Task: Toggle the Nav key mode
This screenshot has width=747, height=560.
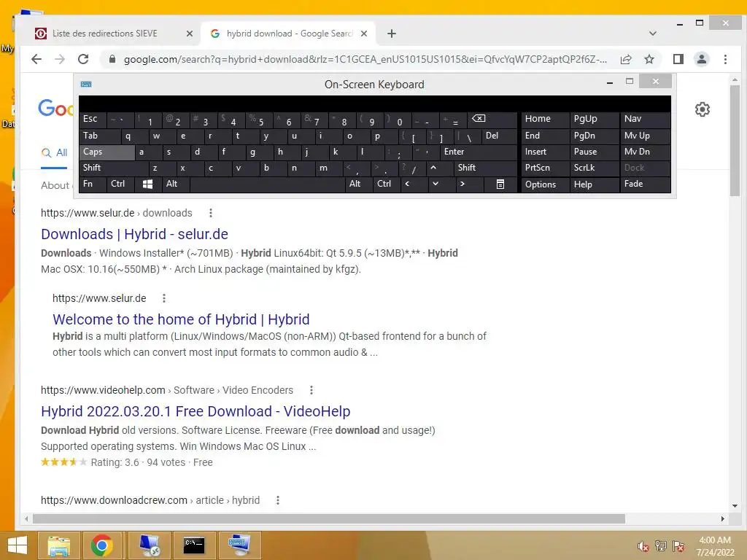Action: 645,119
